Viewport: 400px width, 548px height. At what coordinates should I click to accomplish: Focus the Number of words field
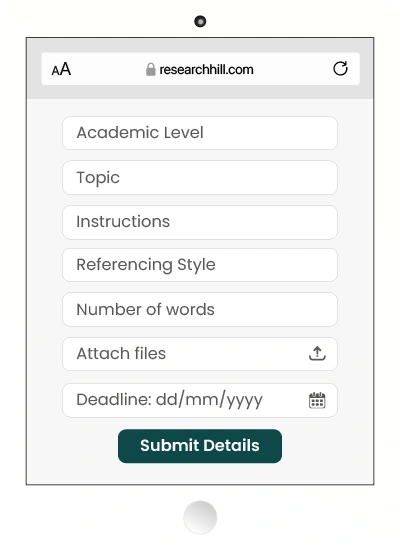coord(200,310)
